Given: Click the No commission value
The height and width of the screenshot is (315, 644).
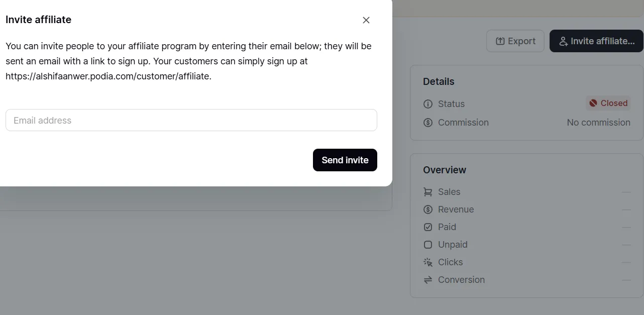Looking at the screenshot, I should [x=598, y=123].
